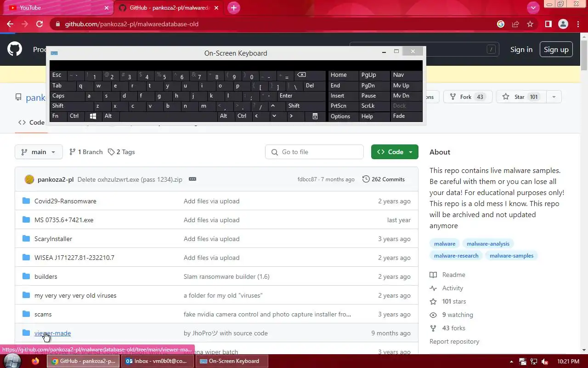Open the Share page icon in address bar
The image size is (588, 368).
click(515, 24)
